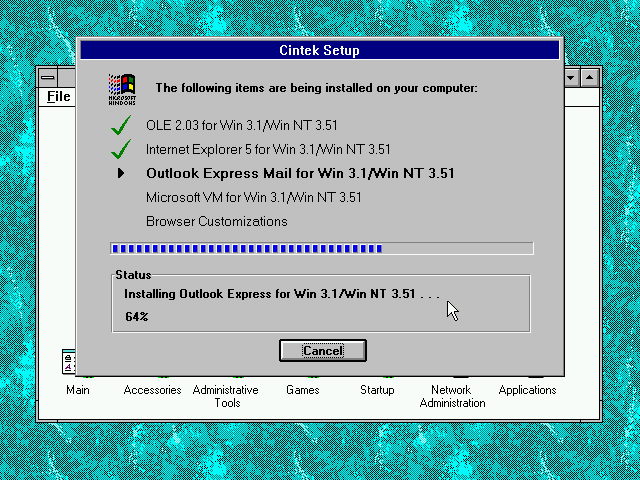Click the checkmark beside Internet Explorer 5
Screen dimensions: 640x480
click(121, 149)
